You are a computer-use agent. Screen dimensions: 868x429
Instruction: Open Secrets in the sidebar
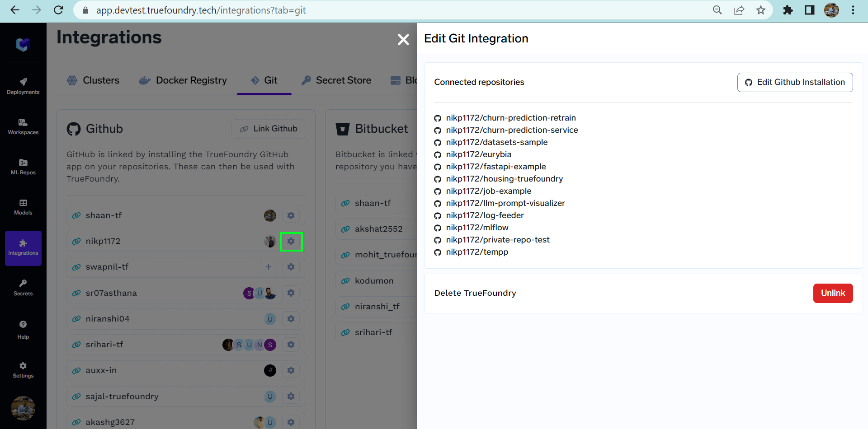click(23, 288)
